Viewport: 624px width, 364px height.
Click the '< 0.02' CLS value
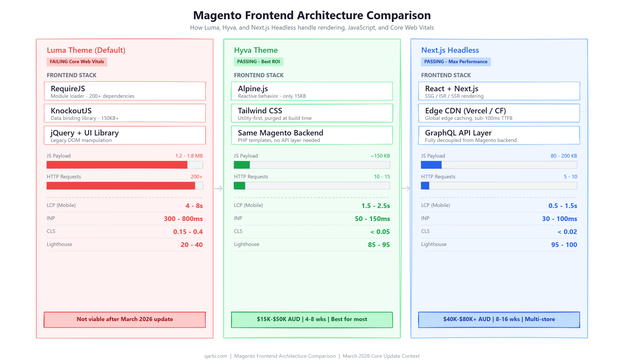point(567,232)
